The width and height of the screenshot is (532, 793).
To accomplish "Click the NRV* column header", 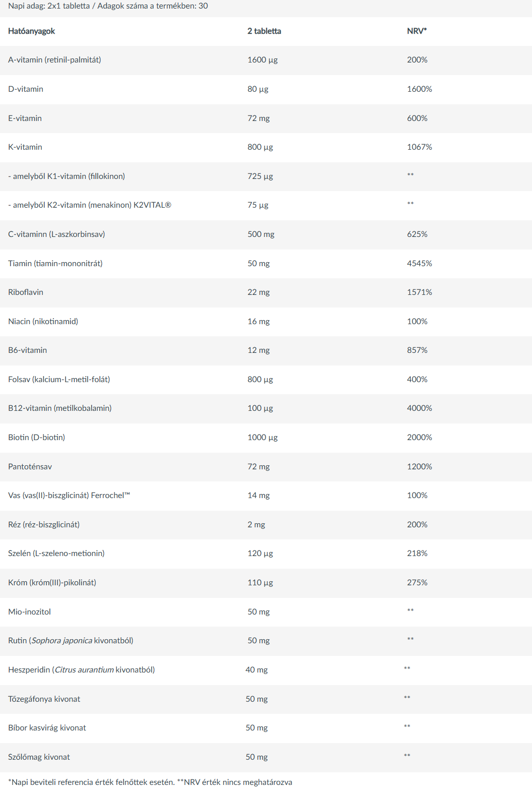I will pos(417,31).
